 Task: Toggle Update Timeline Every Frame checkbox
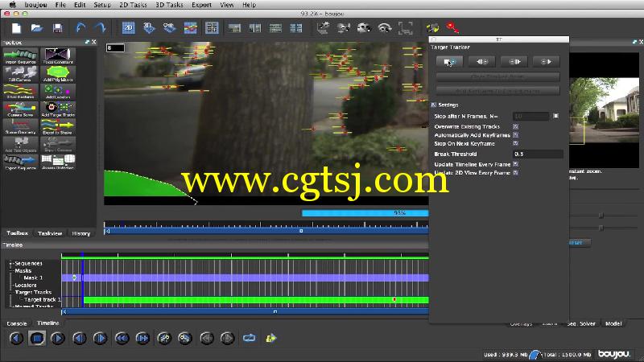click(x=515, y=164)
